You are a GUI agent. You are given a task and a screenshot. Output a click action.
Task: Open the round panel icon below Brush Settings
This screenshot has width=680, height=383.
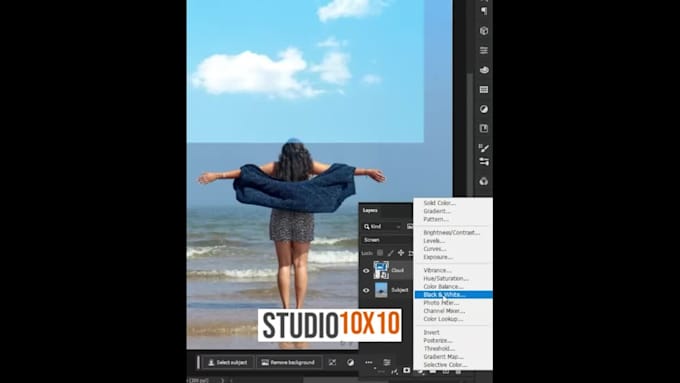click(484, 181)
